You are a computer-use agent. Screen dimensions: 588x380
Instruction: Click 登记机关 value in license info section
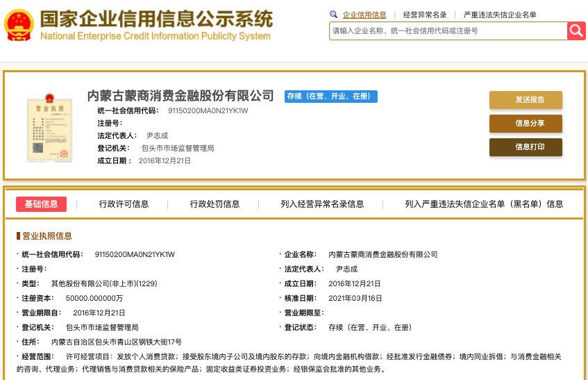pyautogui.click(x=102, y=327)
